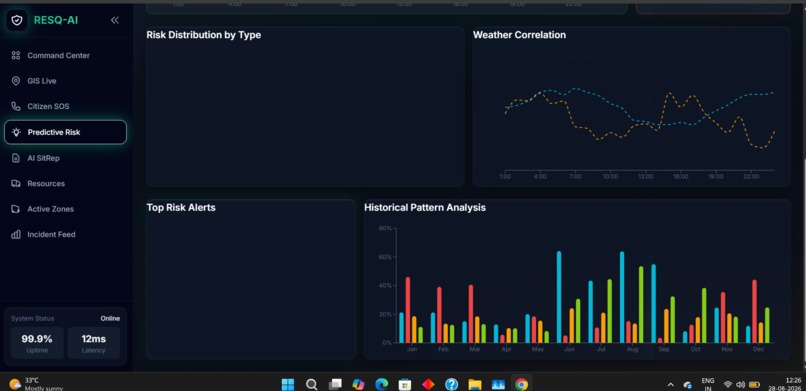Open Microsoft Store from the taskbar
This screenshot has height=391, width=806.
[x=405, y=384]
